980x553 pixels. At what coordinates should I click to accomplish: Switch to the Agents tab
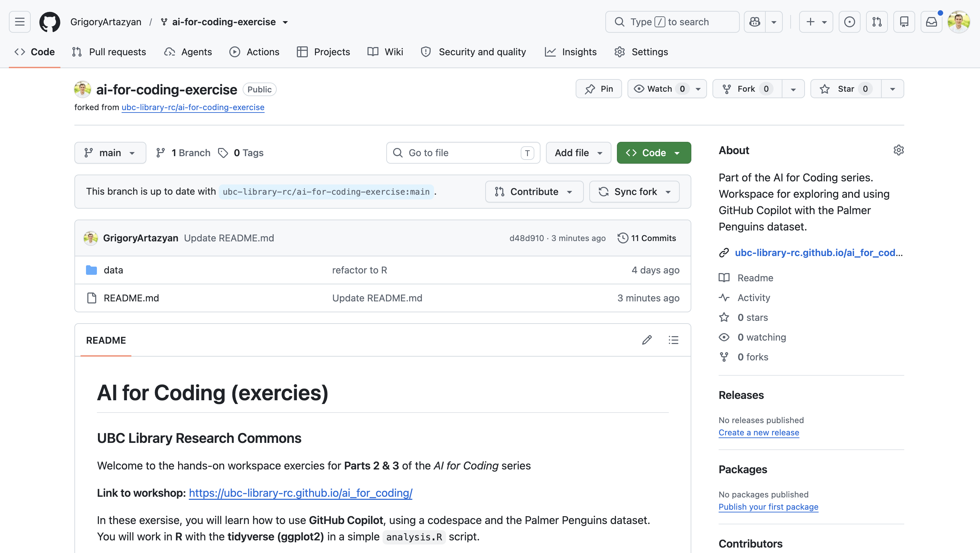pos(188,52)
